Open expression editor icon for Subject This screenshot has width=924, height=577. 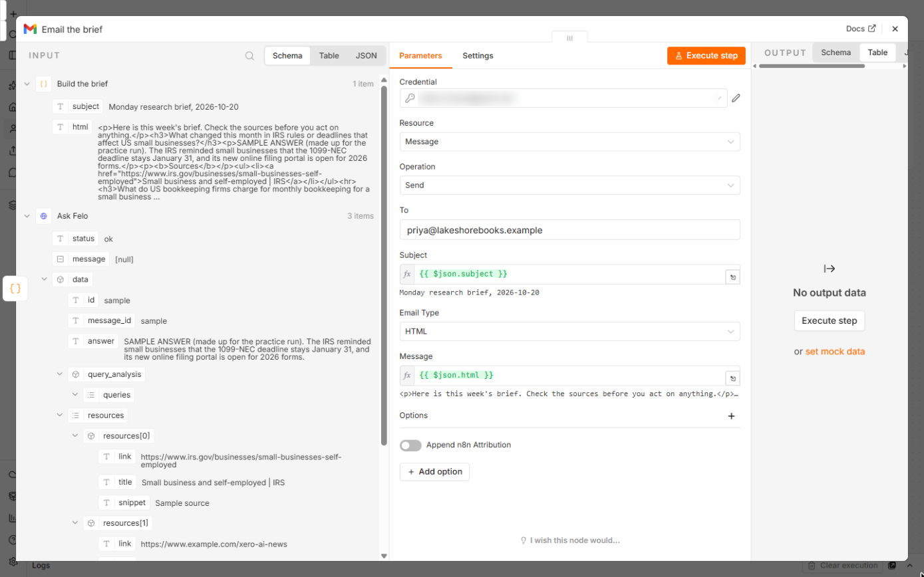(x=732, y=278)
